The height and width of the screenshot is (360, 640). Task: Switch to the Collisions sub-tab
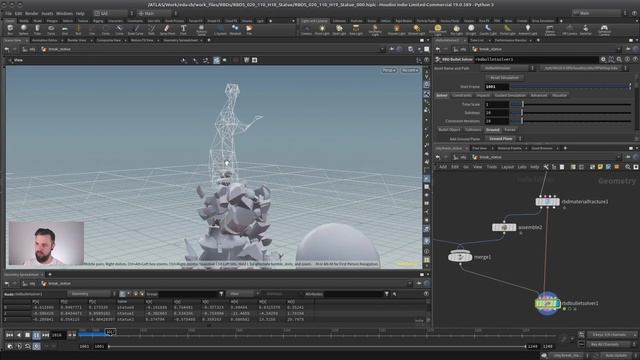coord(473,130)
